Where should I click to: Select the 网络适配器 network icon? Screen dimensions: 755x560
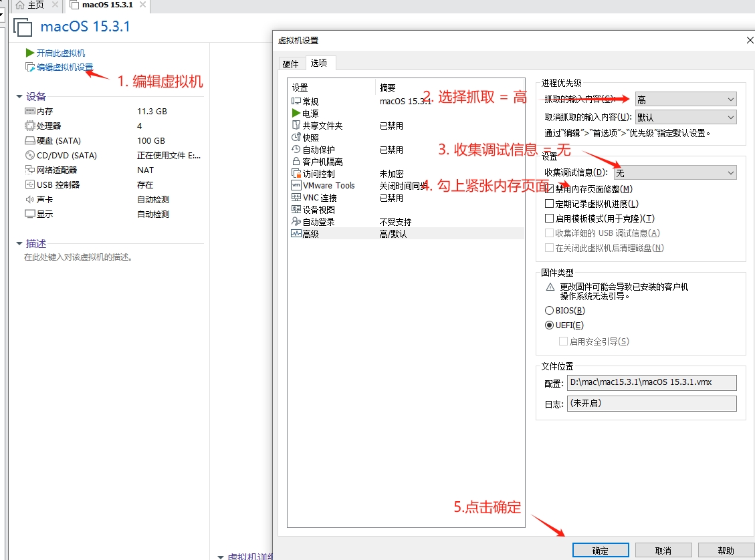point(30,170)
